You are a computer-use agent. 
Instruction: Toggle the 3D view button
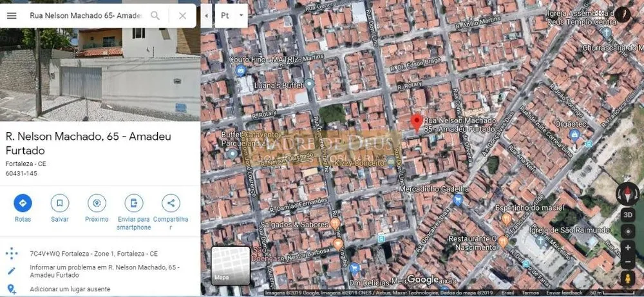click(x=627, y=215)
